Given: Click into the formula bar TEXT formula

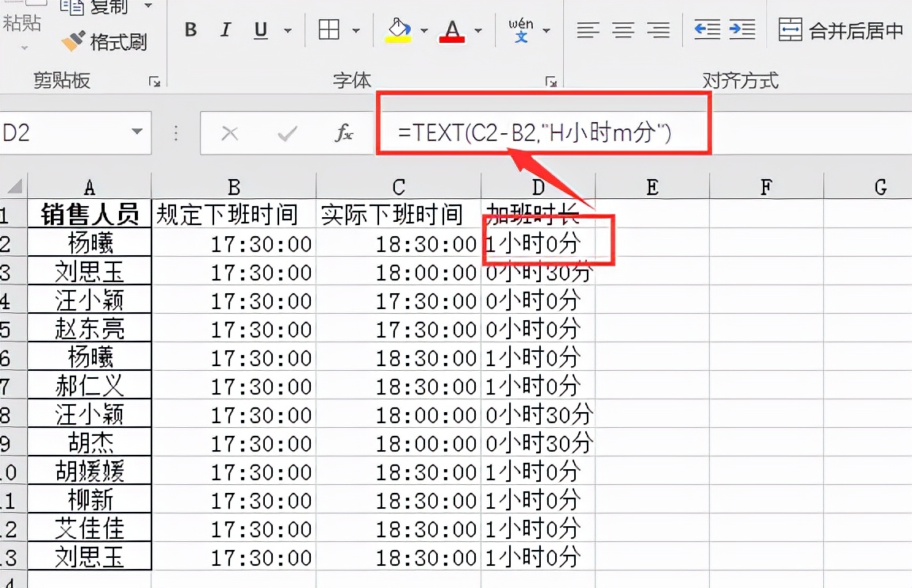Looking at the screenshot, I should tap(534, 133).
